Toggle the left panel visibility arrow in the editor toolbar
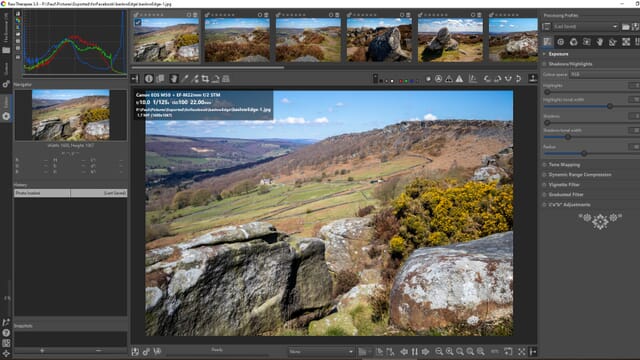Image resolution: width=640 pixels, height=360 pixels. pos(135,78)
